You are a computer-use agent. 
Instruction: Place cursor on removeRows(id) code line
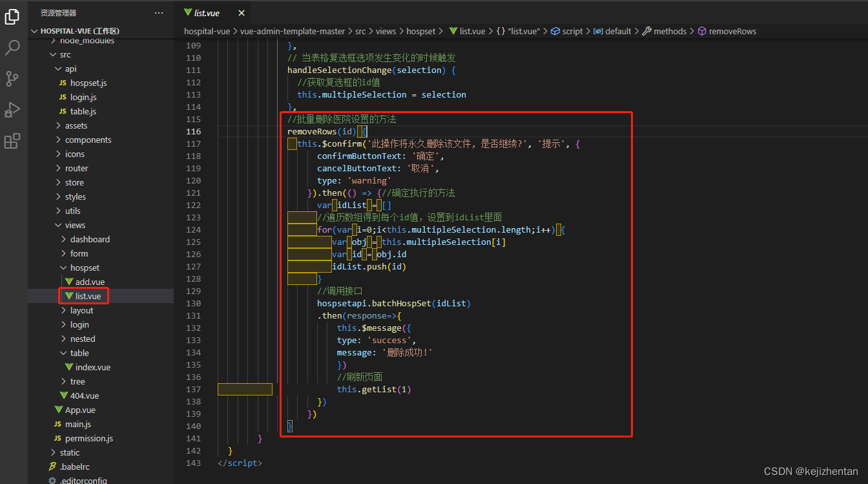[x=327, y=131]
